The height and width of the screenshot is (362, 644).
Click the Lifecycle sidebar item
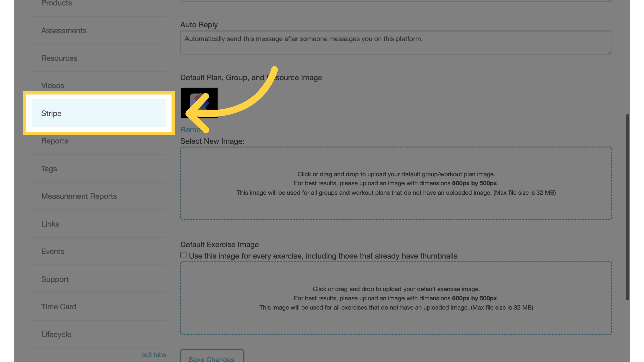point(56,334)
